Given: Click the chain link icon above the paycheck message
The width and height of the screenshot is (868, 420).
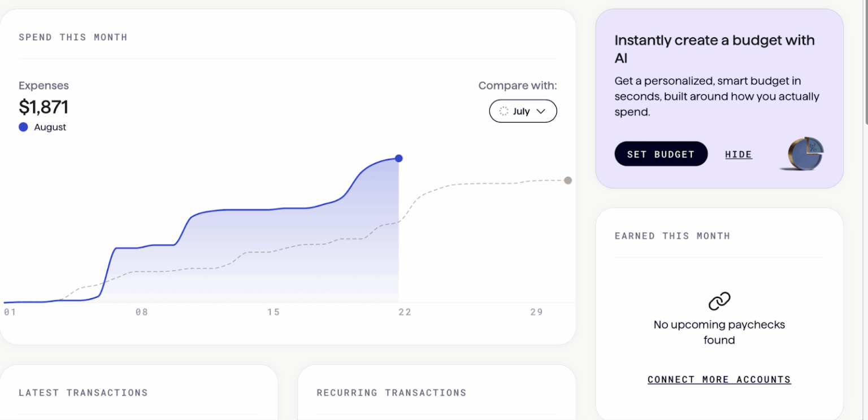Looking at the screenshot, I should (x=719, y=300).
